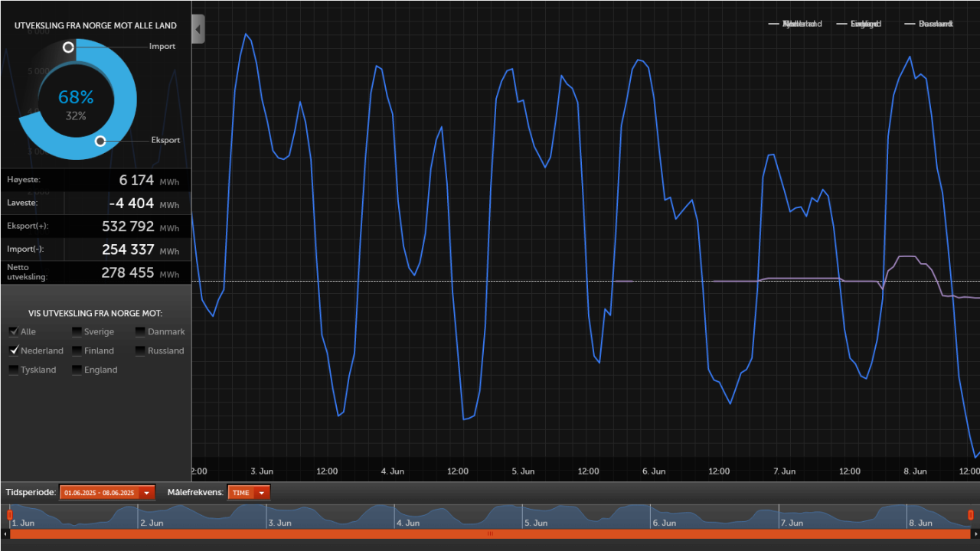Screen dimensions: 980x551
Task: Click the Eksport handle on the donut chart
Action: [x=100, y=141]
